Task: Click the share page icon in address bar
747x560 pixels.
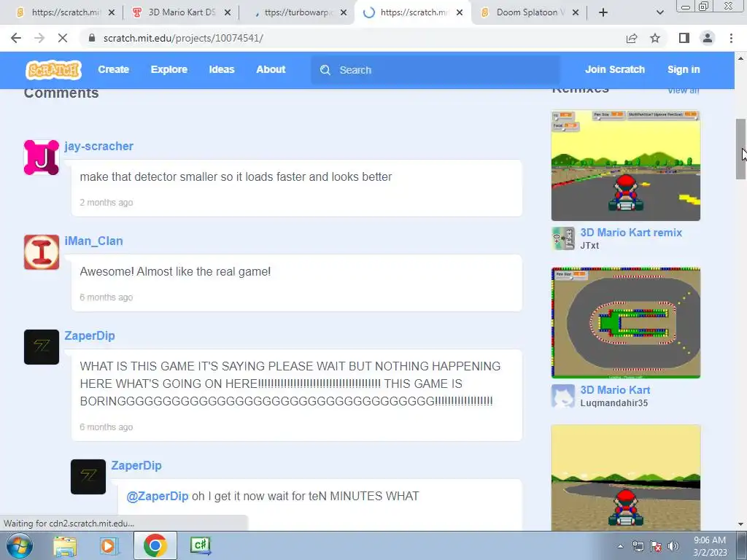Action: (632, 38)
